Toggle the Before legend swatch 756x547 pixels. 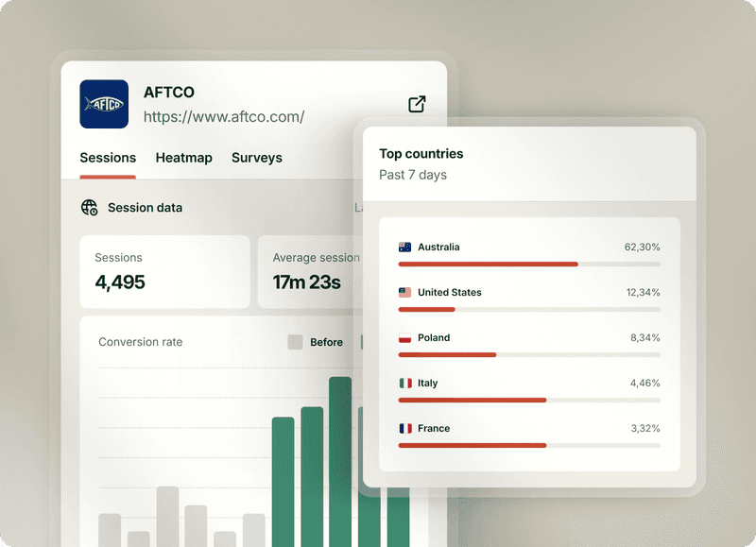tap(295, 342)
